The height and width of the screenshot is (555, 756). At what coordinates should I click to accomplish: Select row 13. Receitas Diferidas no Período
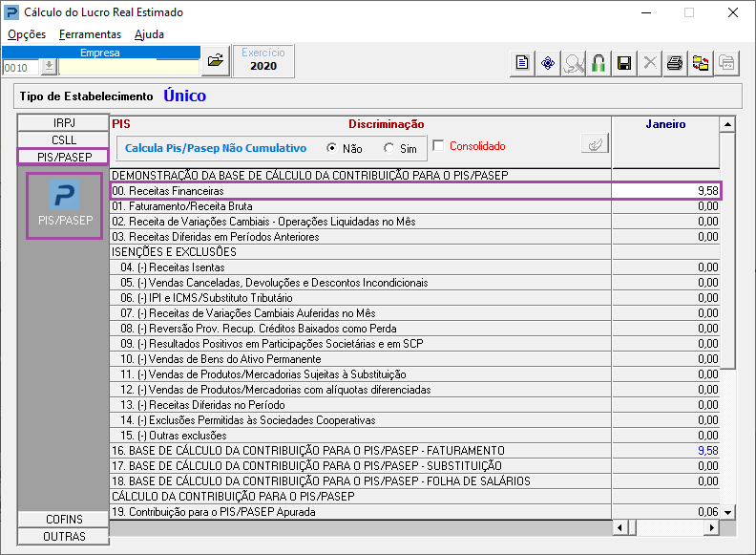[x=361, y=405]
